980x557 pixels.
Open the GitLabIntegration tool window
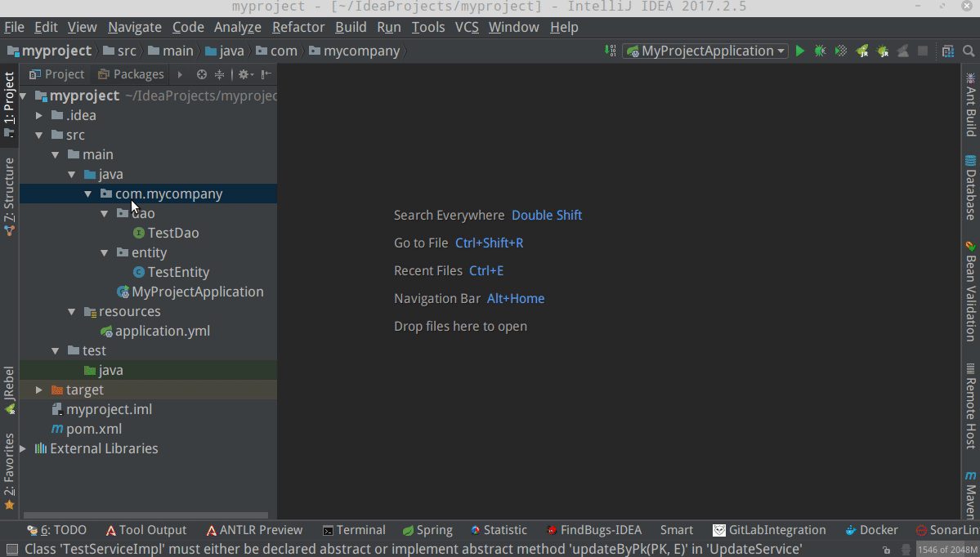769,530
